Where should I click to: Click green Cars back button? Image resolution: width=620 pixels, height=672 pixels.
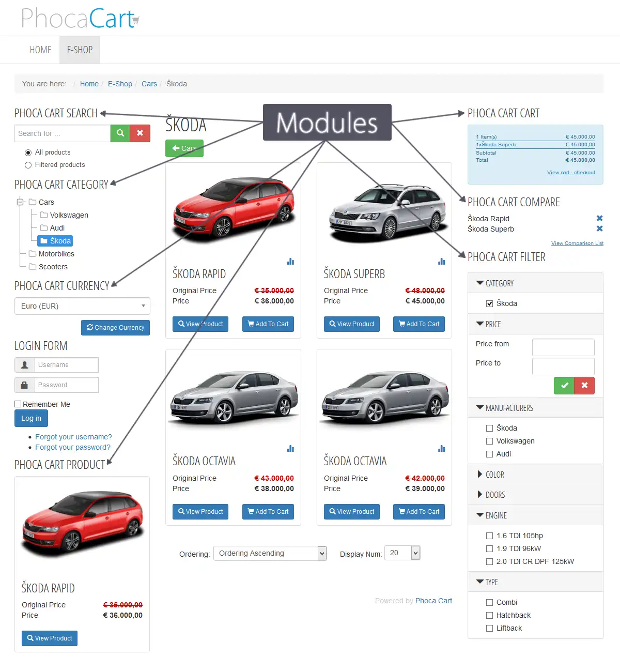[x=184, y=148]
